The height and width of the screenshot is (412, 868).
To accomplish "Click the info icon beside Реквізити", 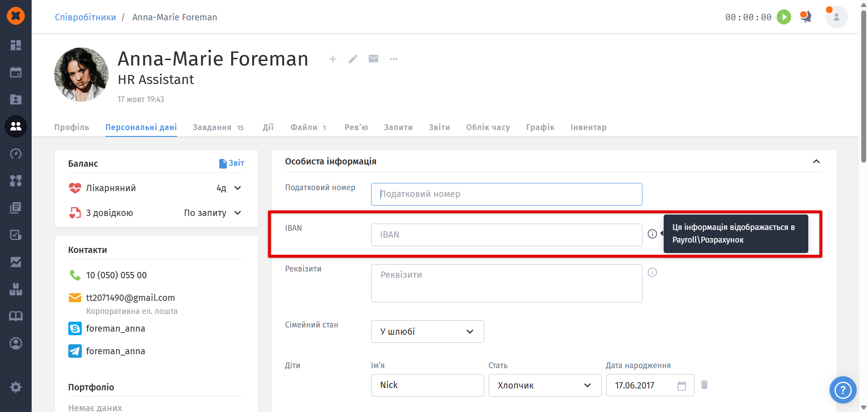I will coord(652,272).
